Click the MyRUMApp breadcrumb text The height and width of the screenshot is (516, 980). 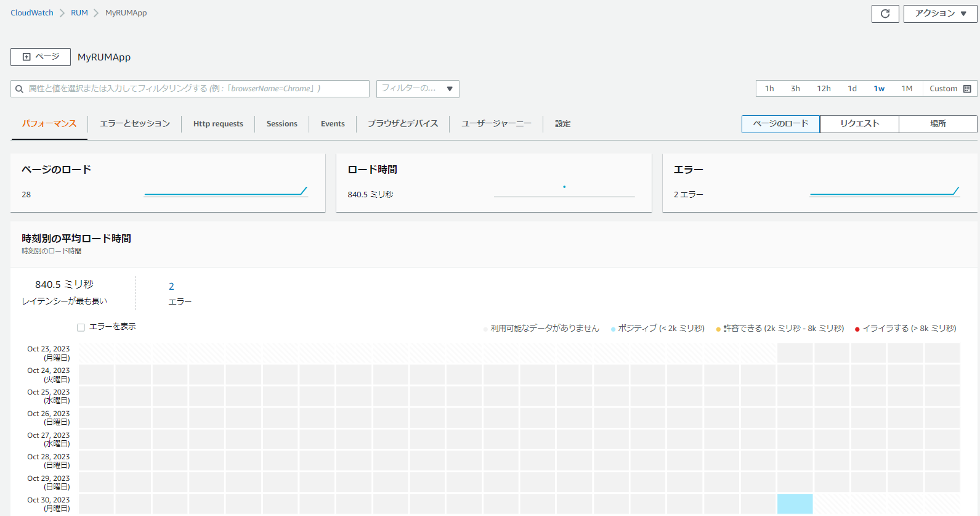[126, 13]
